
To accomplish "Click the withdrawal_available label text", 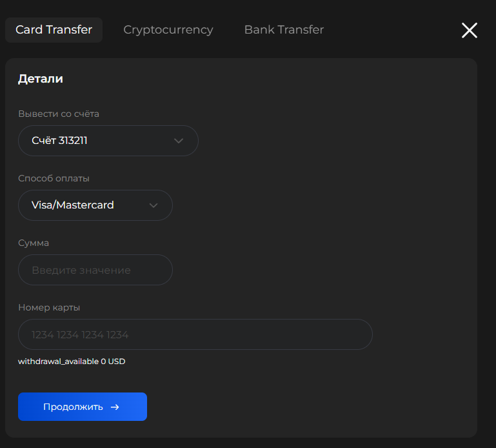I will click(x=58, y=361).
